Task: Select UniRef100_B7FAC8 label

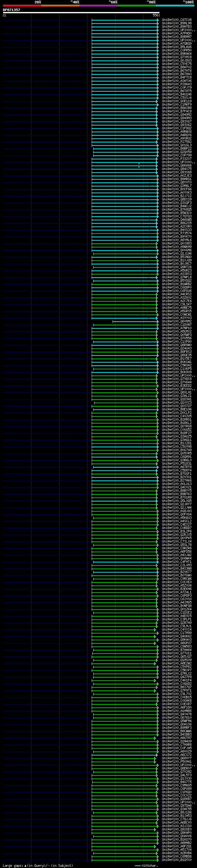Action: coord(176,111)
